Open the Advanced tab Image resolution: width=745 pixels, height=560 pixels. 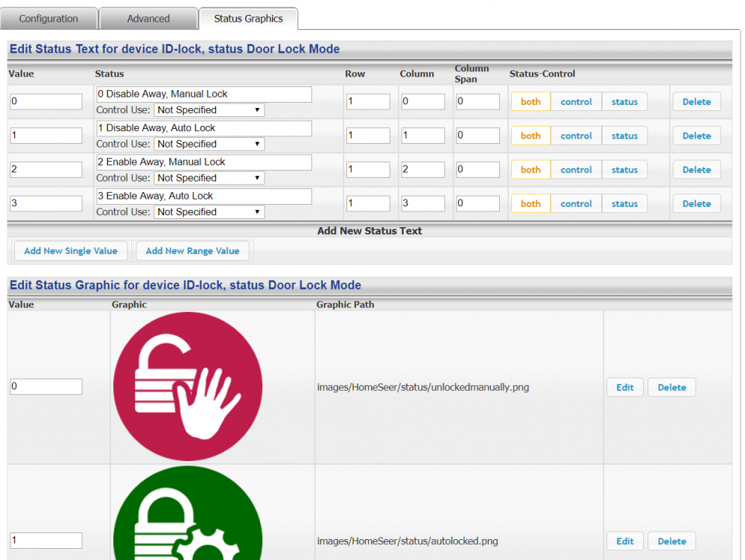point(148,19)
